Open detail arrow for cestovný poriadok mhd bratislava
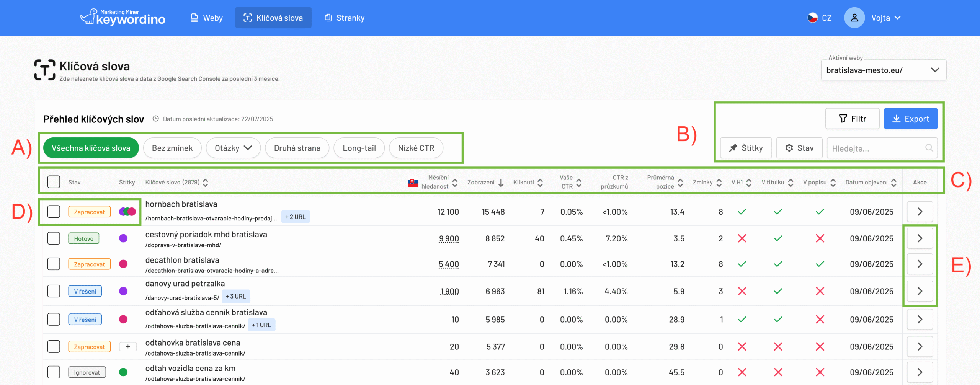The height and width of the screenshot is (385, 980). click(920, 238)
